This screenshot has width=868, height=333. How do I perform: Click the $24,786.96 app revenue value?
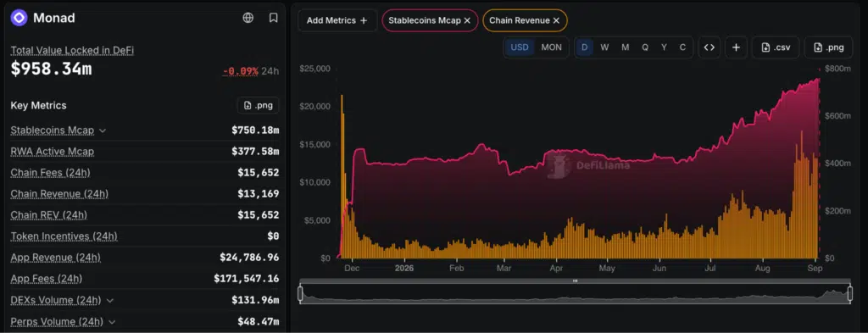pyautogui.click(x=249, y=258)
